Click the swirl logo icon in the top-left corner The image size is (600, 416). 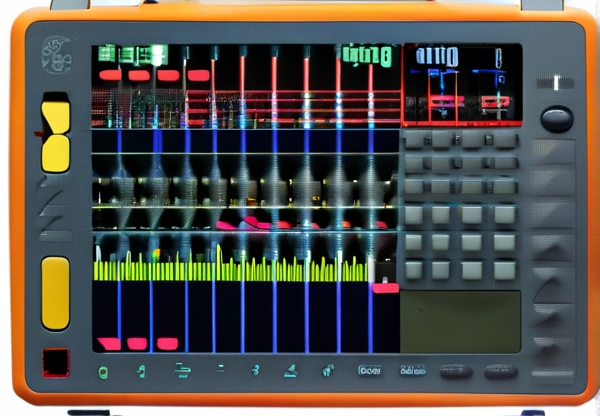click(x=56, y=54)
